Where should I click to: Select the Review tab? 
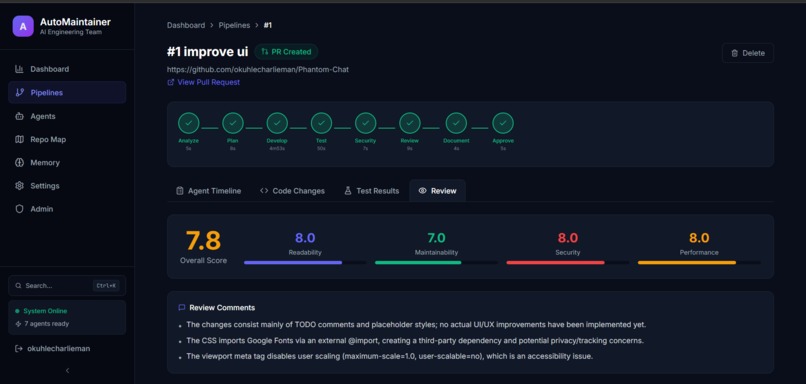pos(437,191)
